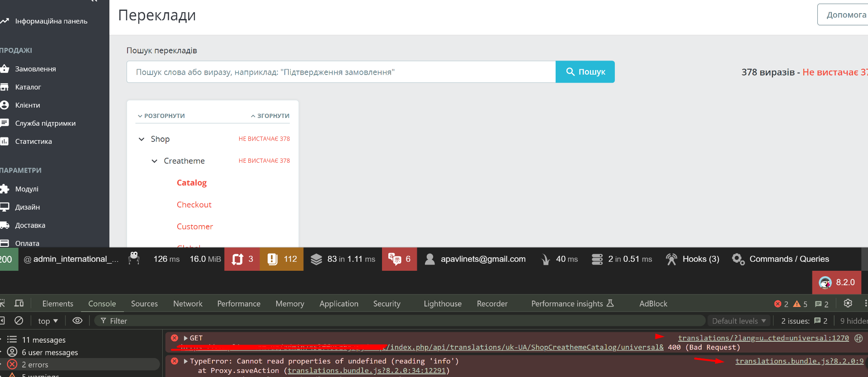
Task: Toggle the device toolbar icon in DevTools
Action: click(x=19, y=303)
